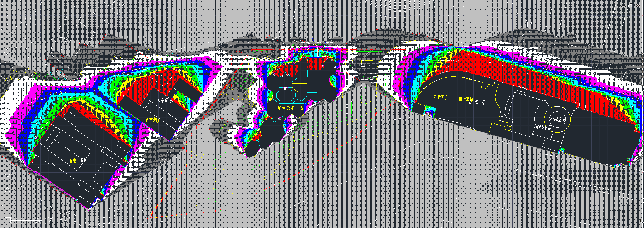Viewport: 644px width, 228px height.
Task: Click the yellow 图书馆1# label at library's left
Action: pos(439,97)
